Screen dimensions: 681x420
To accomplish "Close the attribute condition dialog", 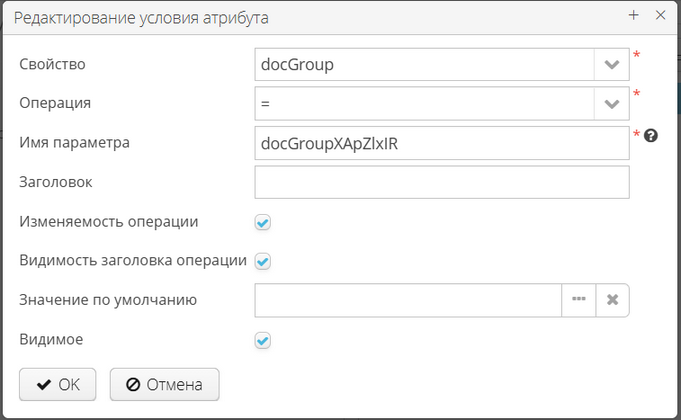I will point(661,15).
